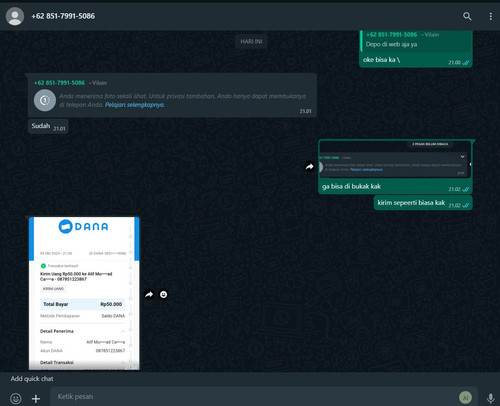Open the screenshot thumbnail in sent message
Screen dimensions: 500x406
(395, 159)
